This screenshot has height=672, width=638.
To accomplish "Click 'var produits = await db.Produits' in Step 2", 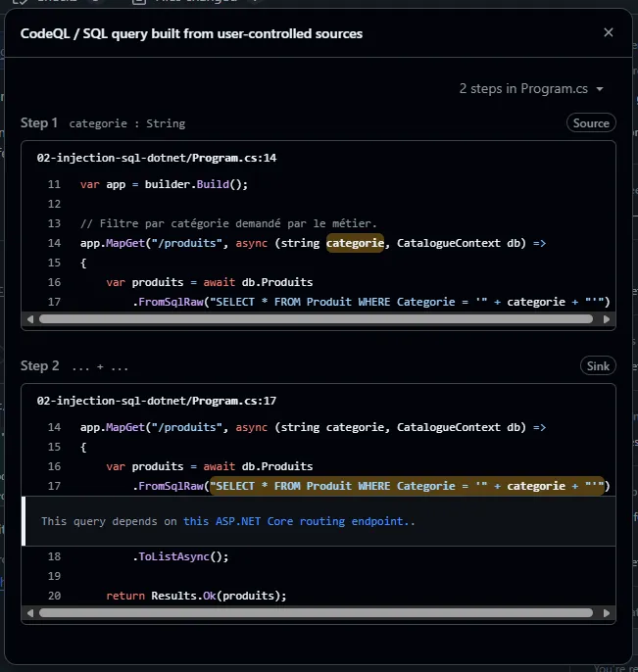I will 210,466.
